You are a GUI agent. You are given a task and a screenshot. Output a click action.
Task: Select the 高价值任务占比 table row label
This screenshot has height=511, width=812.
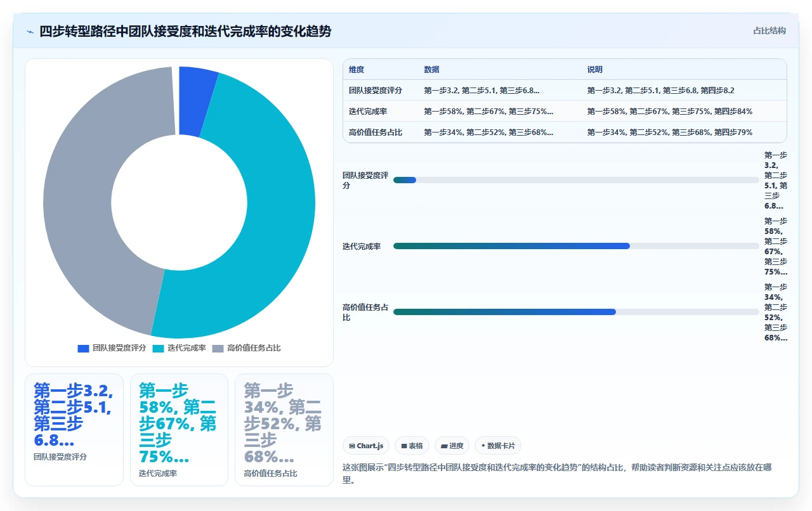[x=376, y=133]
